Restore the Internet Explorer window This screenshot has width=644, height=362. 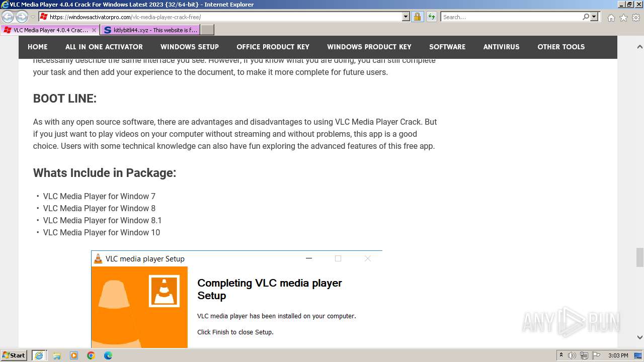(629, 5)
